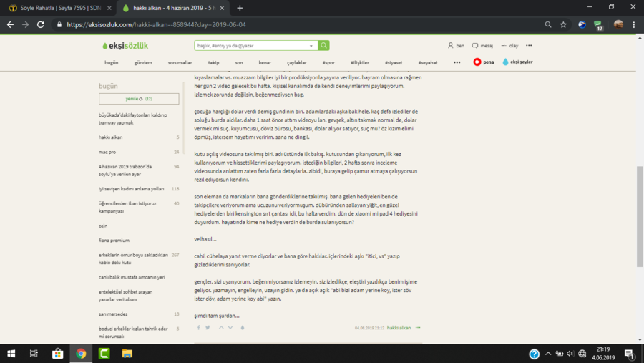
Task: Click the yenile refresh button
Action: (x=139, y=99)
